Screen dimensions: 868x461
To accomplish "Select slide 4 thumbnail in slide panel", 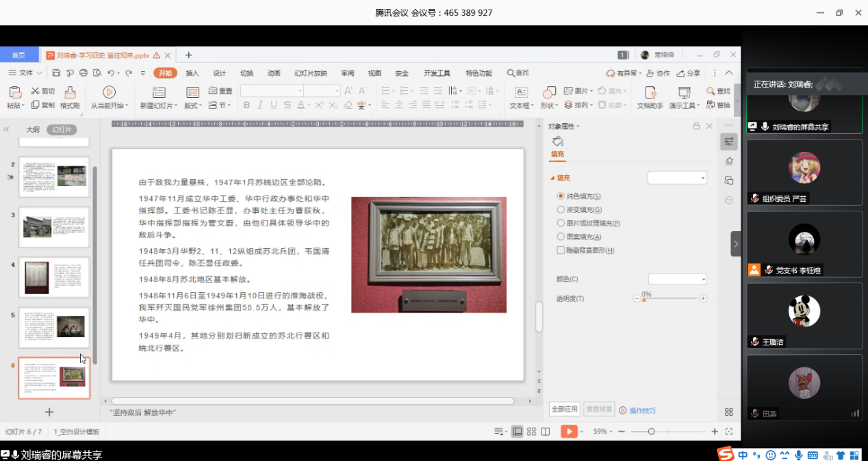I will point(55,277).
